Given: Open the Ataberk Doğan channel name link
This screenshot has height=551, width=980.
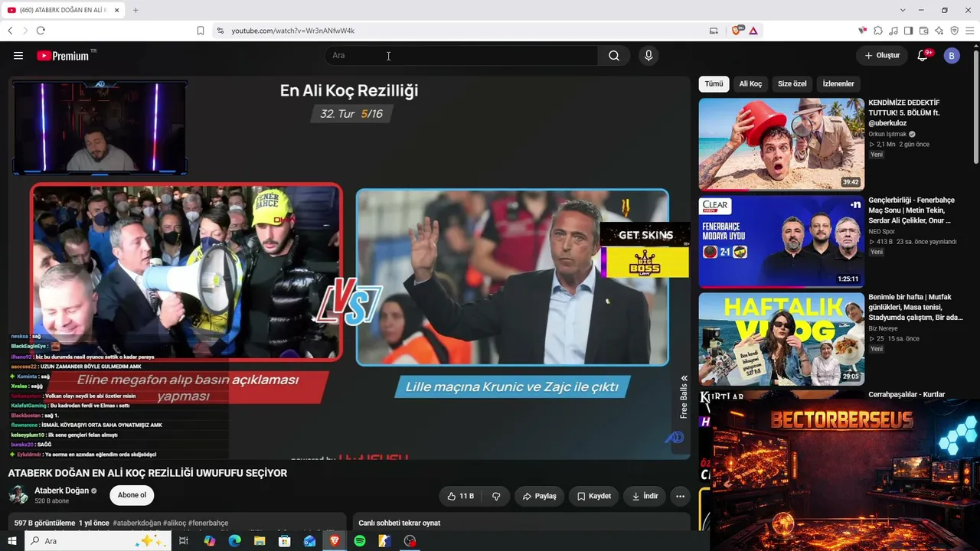Looking at the screenshot, I should (x=61, y=490).
